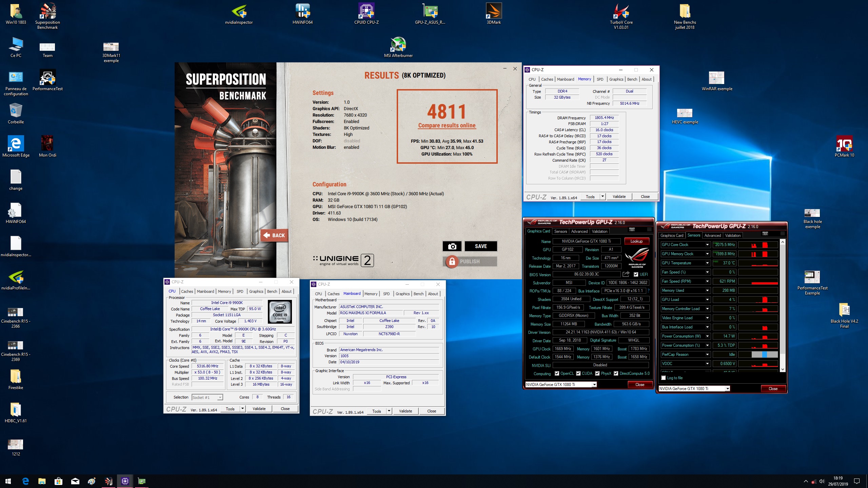
Task: Open the MSI Afterburner desktop icon
Action: coord(398,47)
